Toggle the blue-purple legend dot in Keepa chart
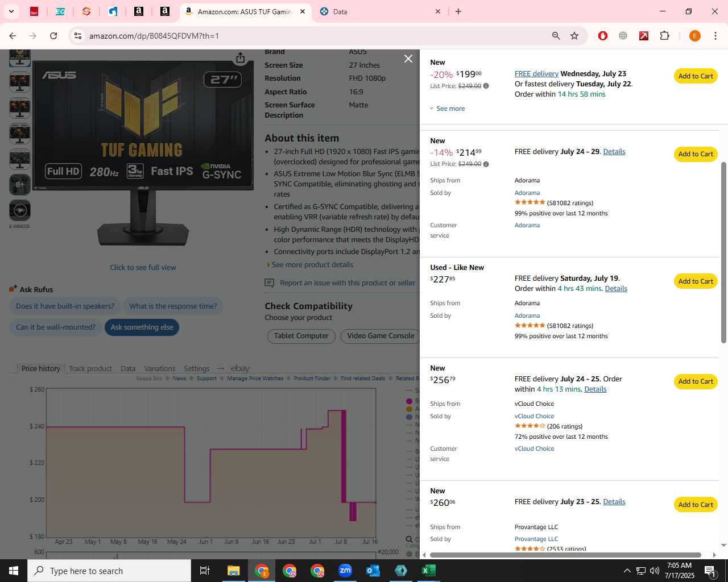 (x=409, y=417)
